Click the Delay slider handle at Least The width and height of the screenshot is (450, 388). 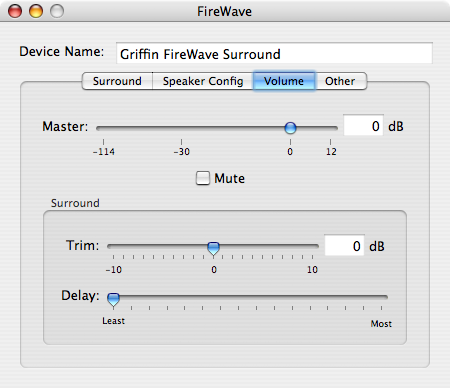coord(113,299)
